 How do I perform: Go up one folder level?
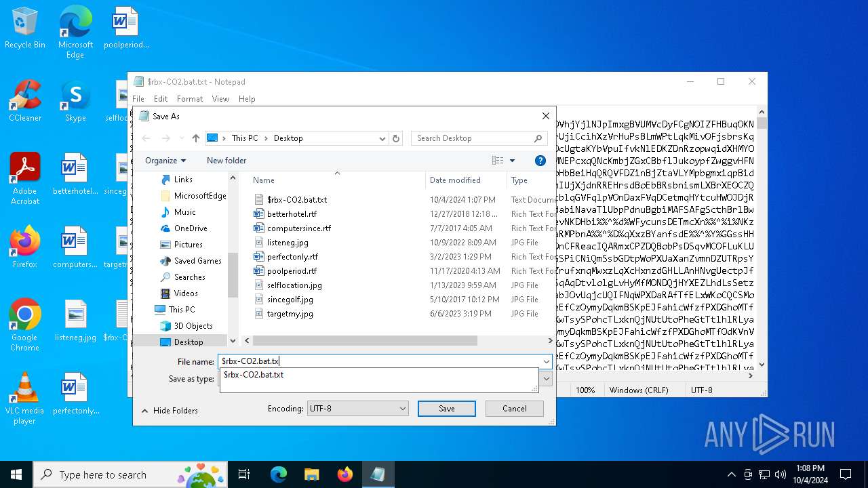point(196,138)
